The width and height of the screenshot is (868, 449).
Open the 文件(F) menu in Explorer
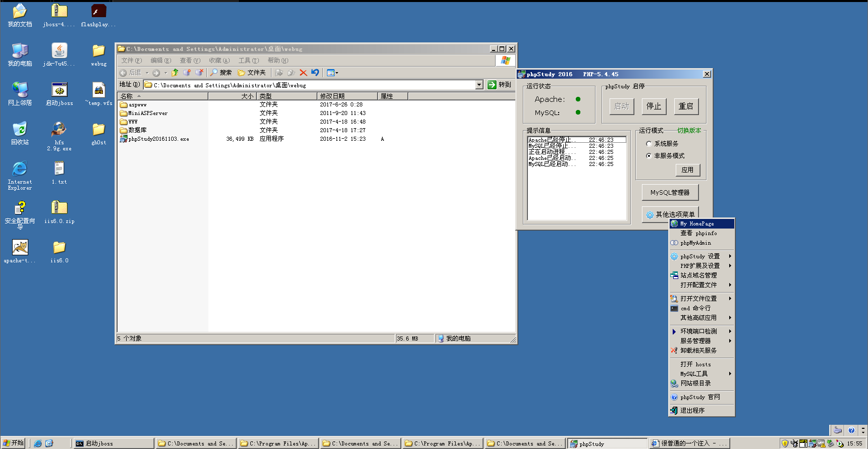coord(132,61)
